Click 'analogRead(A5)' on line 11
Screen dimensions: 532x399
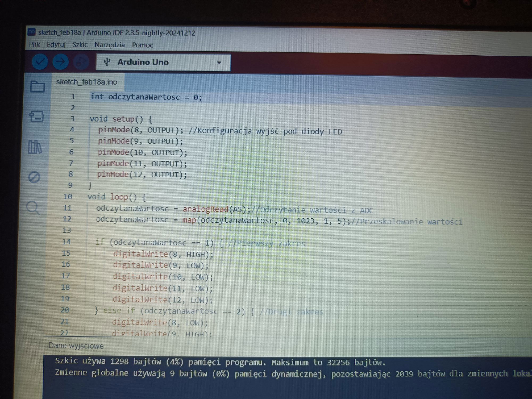click(x=214, y=209)
